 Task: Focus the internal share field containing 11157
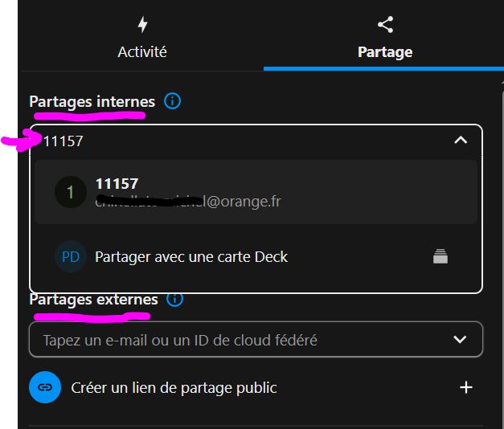pos(241,141)
